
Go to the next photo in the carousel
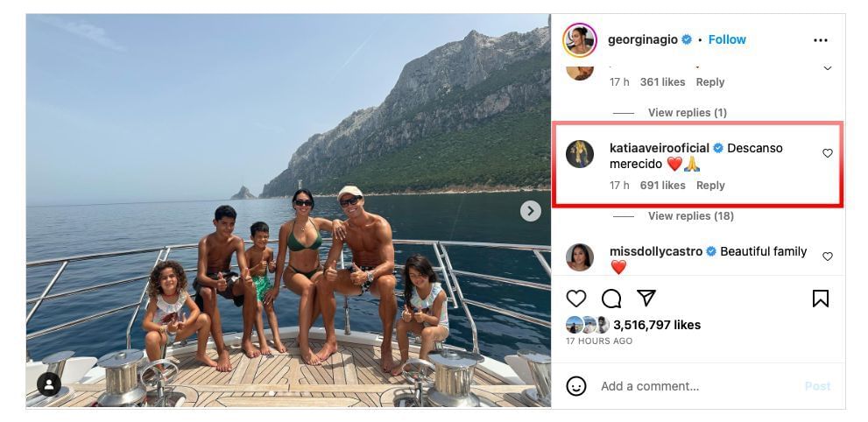531,211
